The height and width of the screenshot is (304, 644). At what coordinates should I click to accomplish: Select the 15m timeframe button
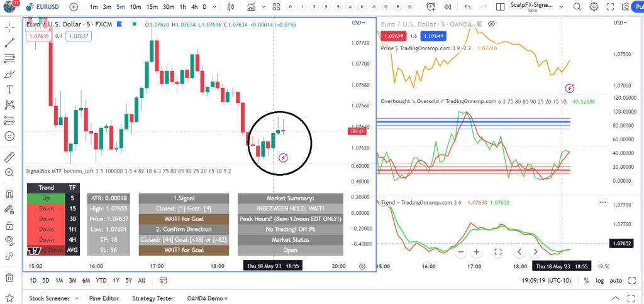pos(152,7)
